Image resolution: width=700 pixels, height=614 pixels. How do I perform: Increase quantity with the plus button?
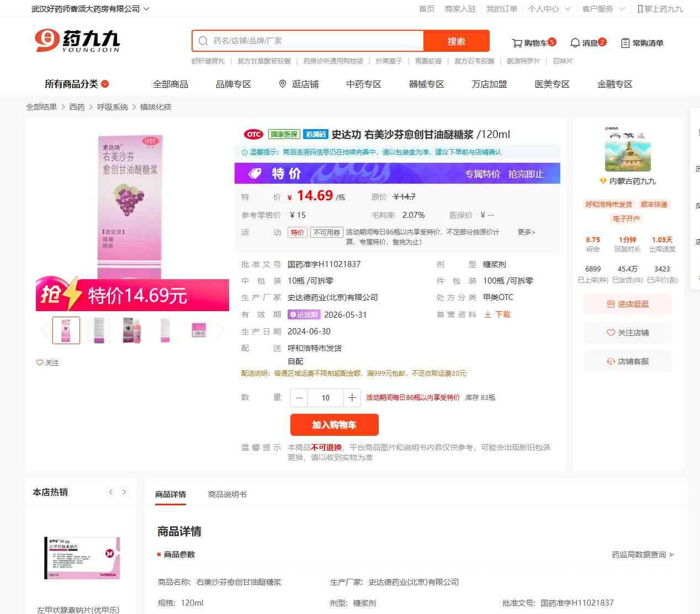(352, 398)
